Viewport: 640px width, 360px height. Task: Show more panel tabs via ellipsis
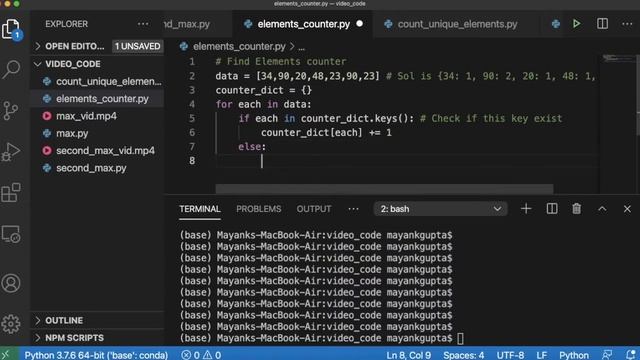353,209
